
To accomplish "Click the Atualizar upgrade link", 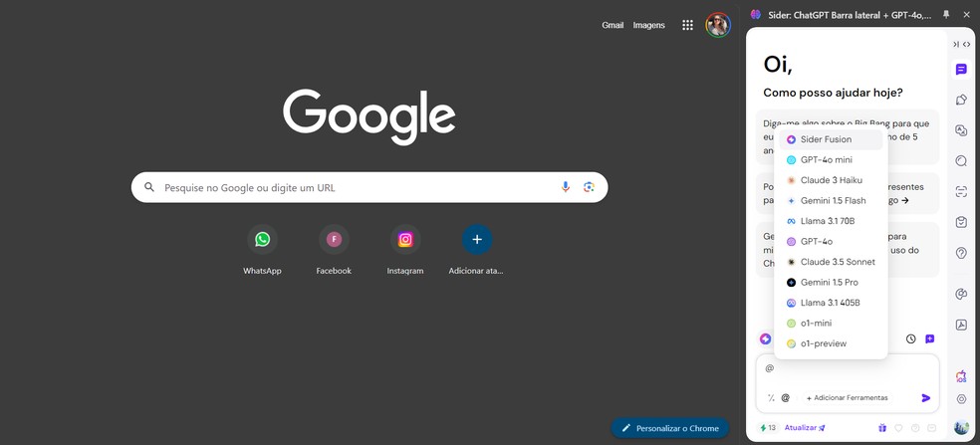I will tap(805, 428).
